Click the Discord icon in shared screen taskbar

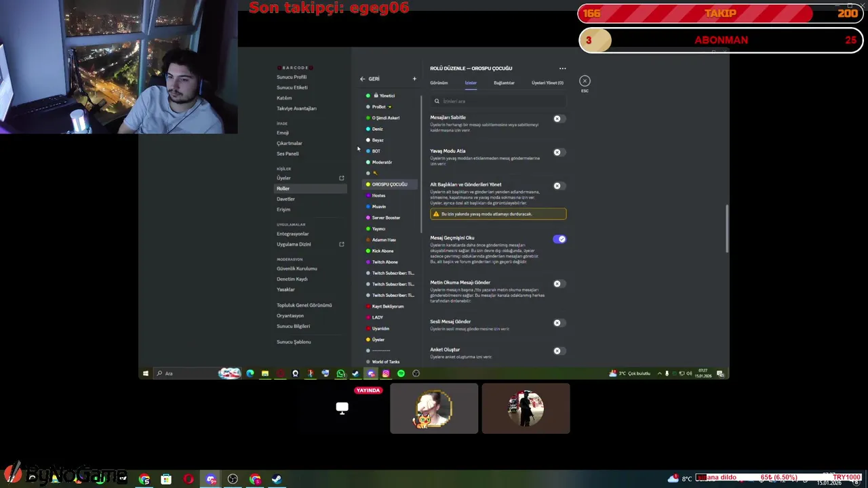point(371,373)
